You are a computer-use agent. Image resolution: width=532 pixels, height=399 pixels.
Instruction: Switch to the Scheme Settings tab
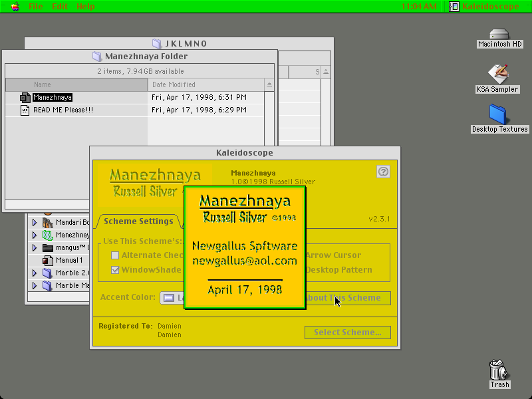(x=138, y=221)
